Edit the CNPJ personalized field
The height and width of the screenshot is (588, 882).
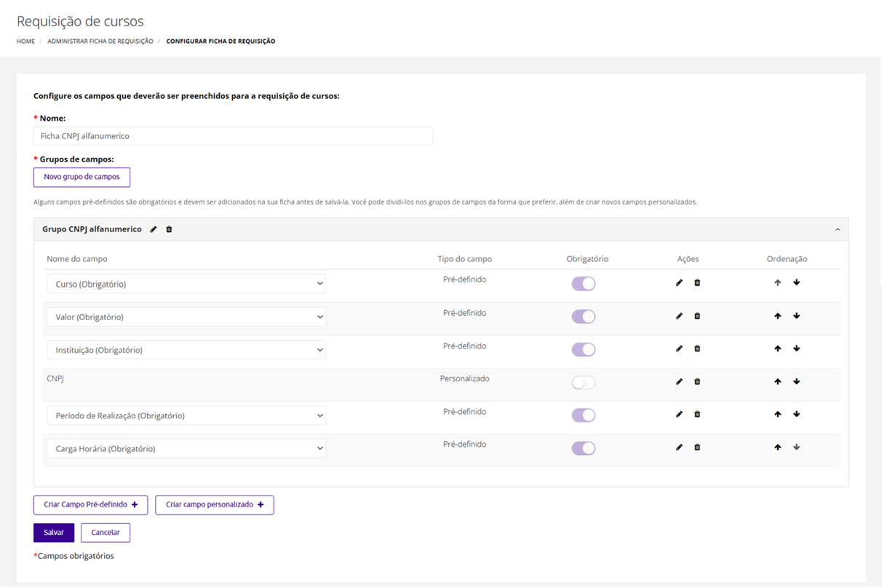tap(679, 381)
